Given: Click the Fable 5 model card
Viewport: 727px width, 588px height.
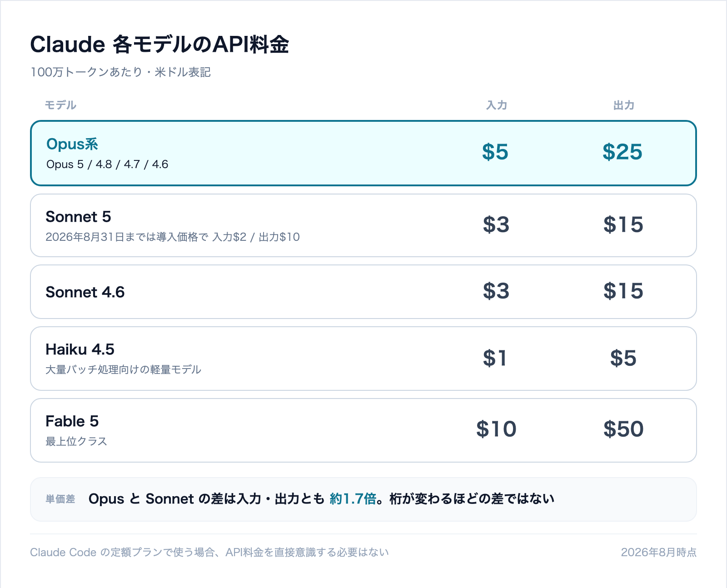Looking at the screenshot, I should coord(363,430).
